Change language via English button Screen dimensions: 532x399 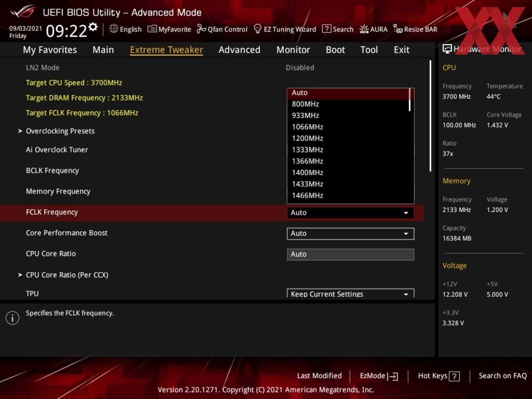pyautogui.click(x=125, y=29)
